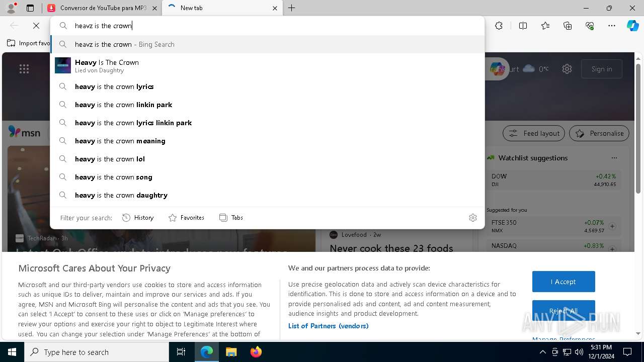Select 'heavy is the crown meaning' suggestion
Screen dimensions: 644x362
(267, 141)
